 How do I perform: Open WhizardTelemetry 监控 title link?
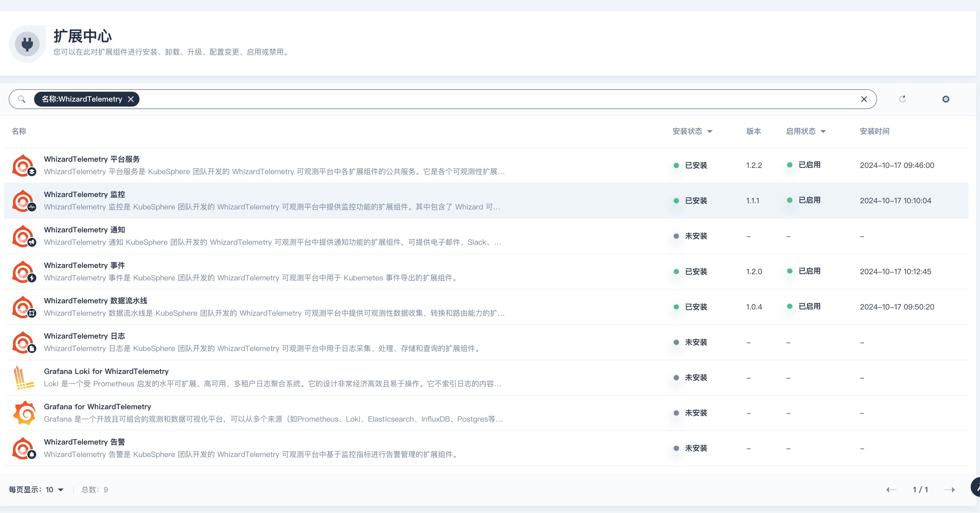point(85,195)
